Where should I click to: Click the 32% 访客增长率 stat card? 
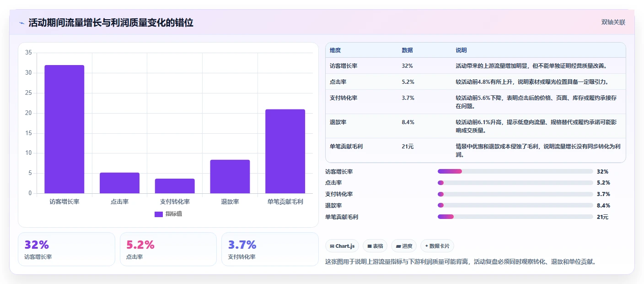point(66,249)
